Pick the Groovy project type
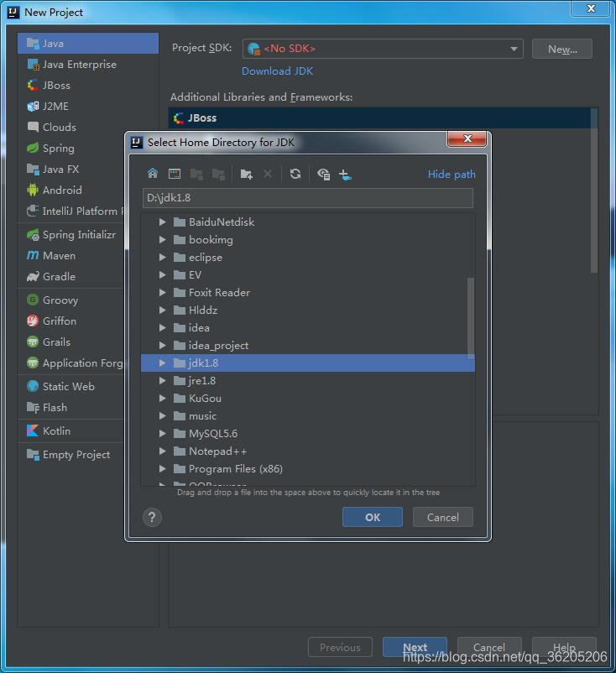Viewport: 616px width, 673px height. click(x=71, y=300)
